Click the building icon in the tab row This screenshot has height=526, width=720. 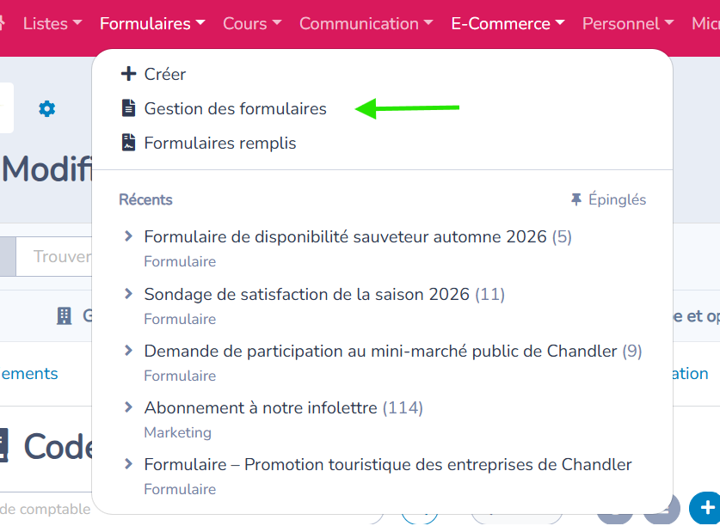pyautogui.click(x=64, y=316)
